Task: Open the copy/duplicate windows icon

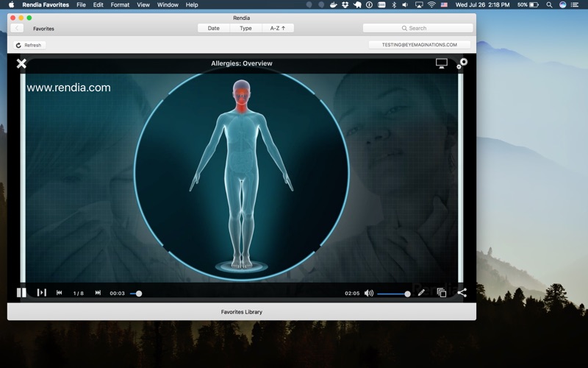Action: [442, 292]
